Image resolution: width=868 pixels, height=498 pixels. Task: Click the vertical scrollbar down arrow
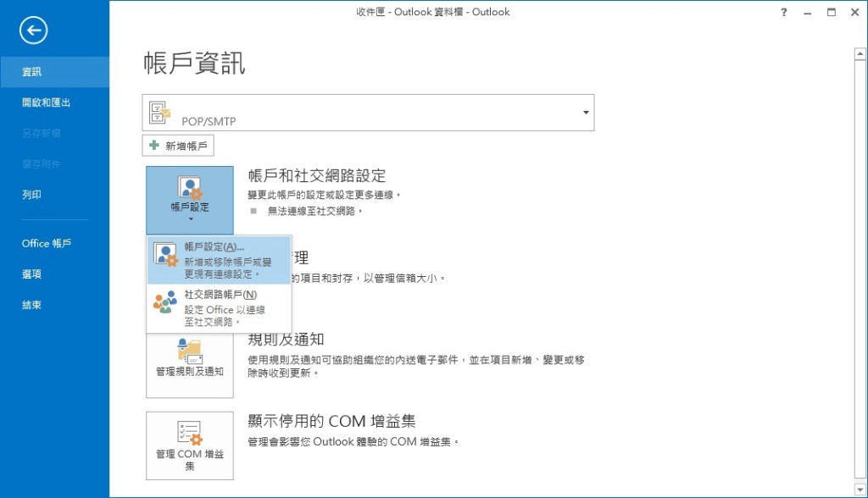(x=860, y=490)
